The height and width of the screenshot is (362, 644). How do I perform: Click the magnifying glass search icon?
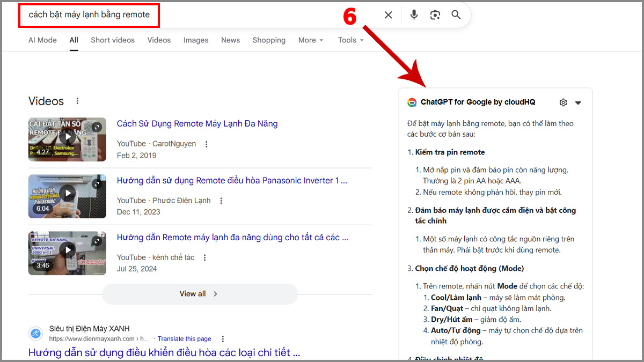tap(456, 15)
